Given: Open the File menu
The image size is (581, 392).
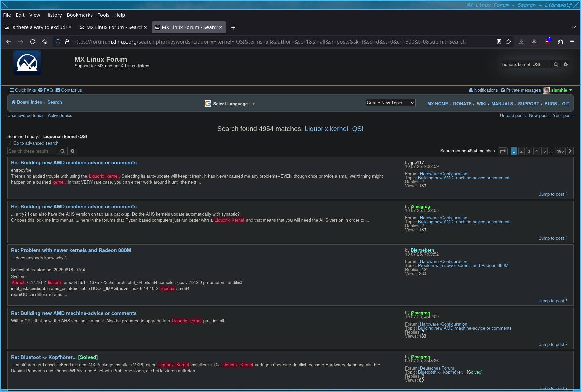Looking at the screenshot, I should (7, 15).
